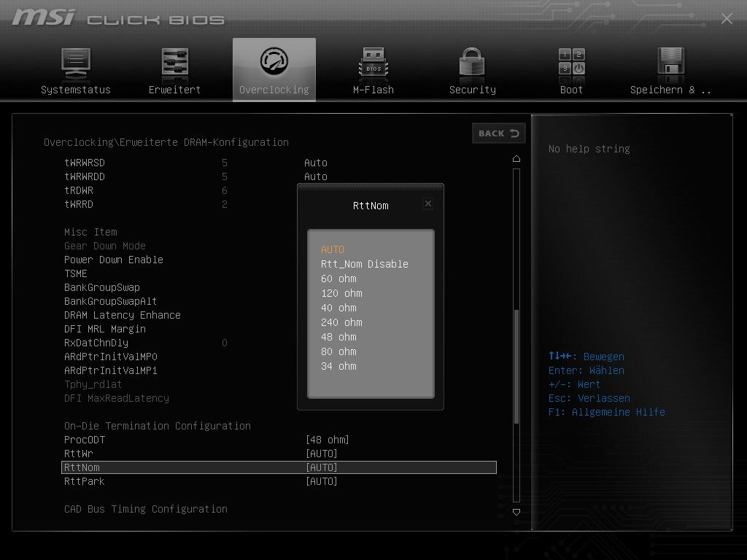
Task: Click the scroll down arrow
Action: tap(516, 512)
